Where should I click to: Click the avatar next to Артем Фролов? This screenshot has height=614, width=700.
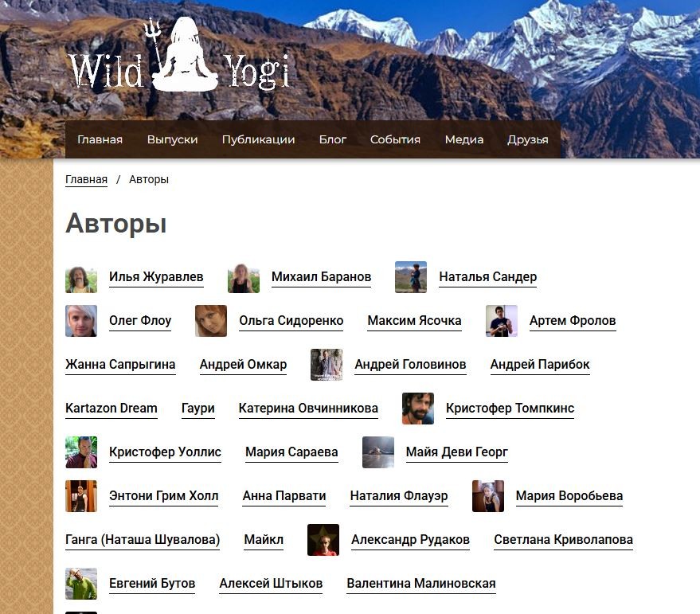(502, 321)
